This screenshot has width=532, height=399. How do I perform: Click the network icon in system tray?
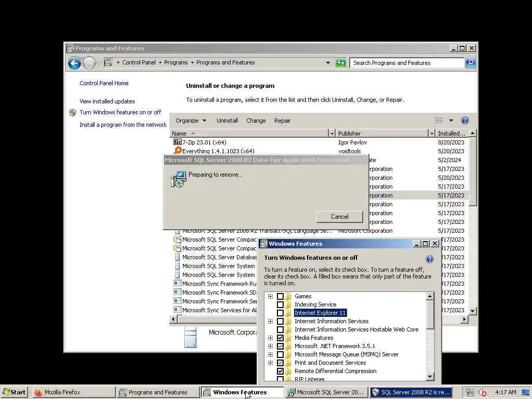tap(470, 392)
